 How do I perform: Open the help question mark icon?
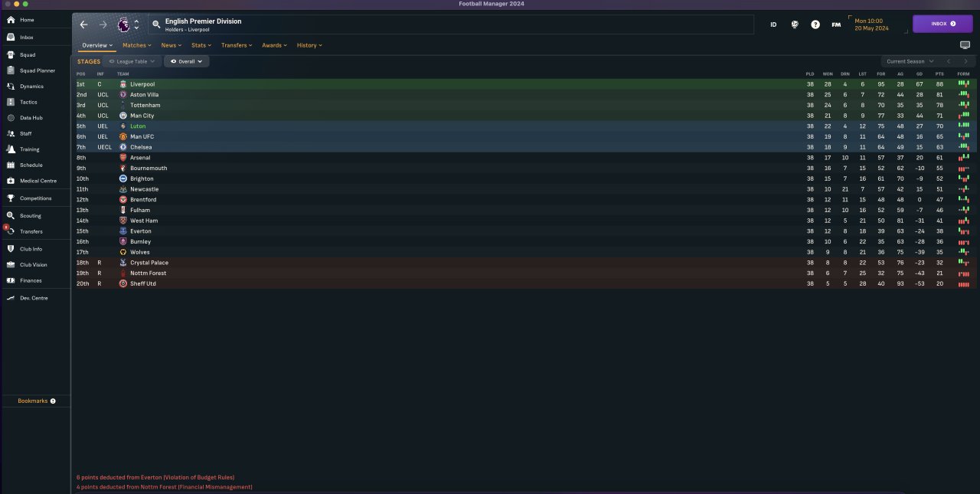coord(815,25)
